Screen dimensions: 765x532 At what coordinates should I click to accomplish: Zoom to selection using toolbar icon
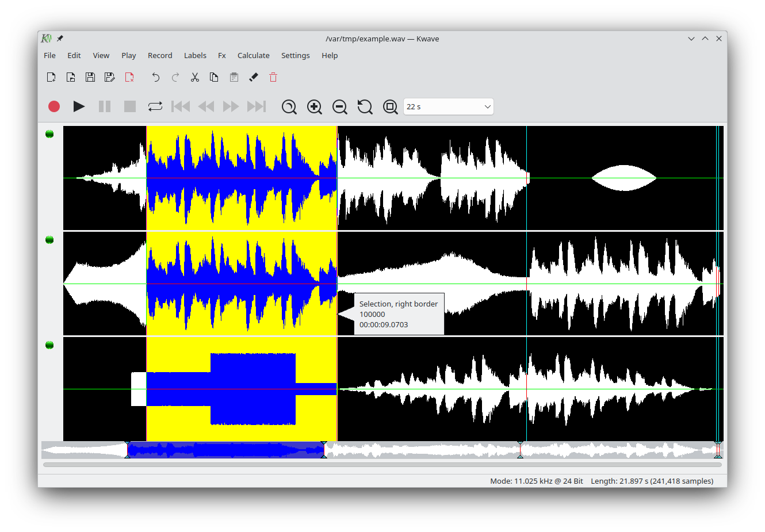click(x=289, y=107)
